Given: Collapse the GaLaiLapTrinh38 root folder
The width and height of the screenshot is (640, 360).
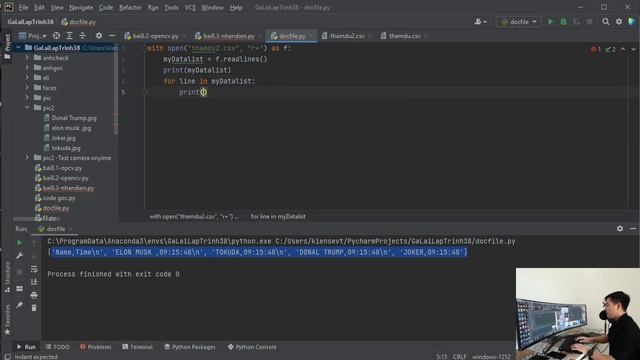Looking at the screenshot, I should [18, 48].
